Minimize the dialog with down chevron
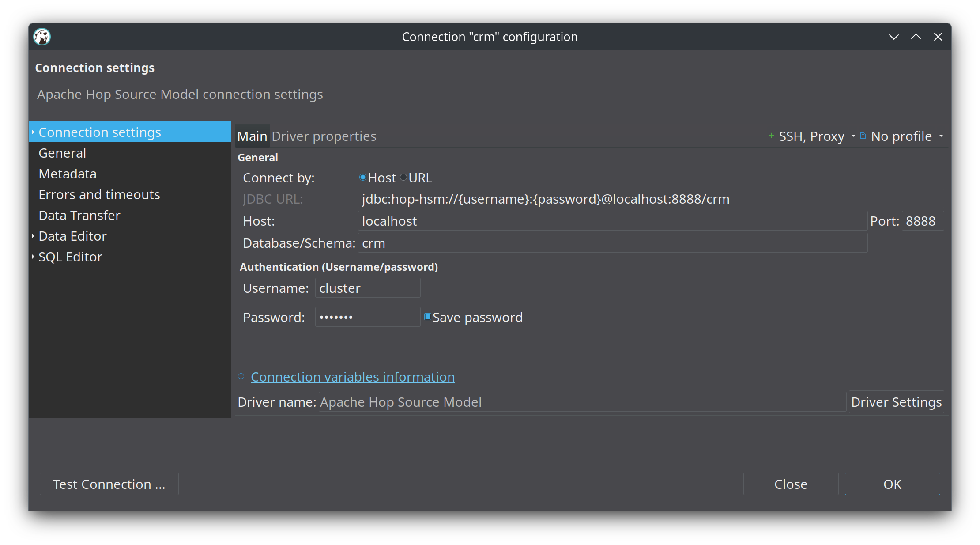 tap(893, 37)
